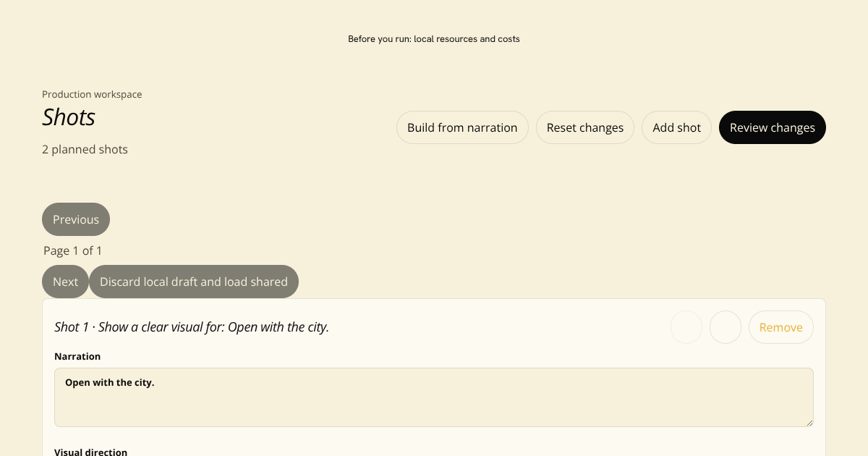Screen dimensions: 868x456
Task: Click the 'Page 1 of 1' indicator
Action: pos(72,250)
